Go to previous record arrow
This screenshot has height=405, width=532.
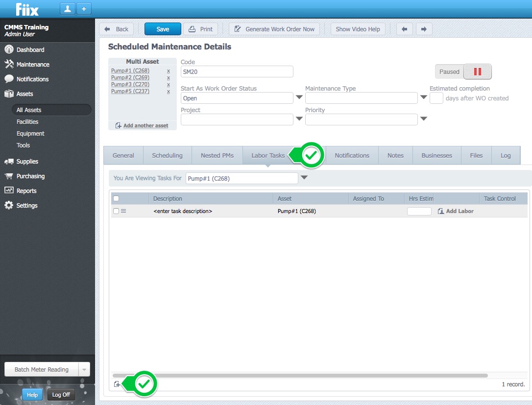[x=405, y=29]
